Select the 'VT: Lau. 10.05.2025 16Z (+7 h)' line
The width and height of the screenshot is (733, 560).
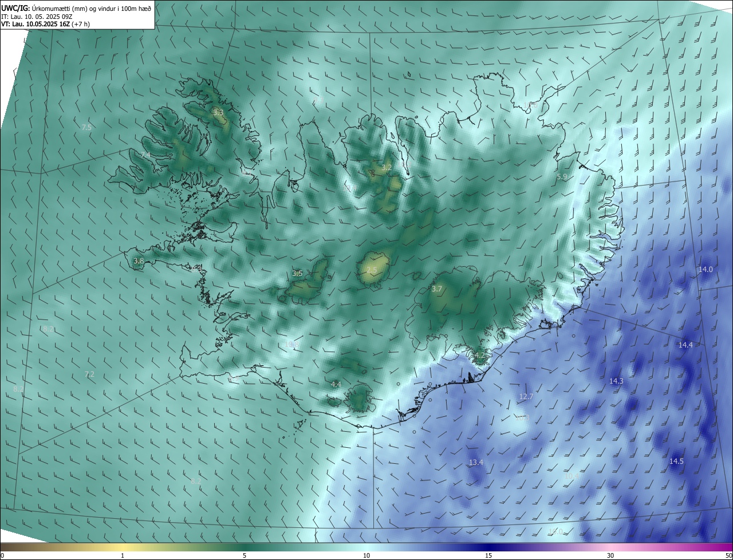click(45, 24)
